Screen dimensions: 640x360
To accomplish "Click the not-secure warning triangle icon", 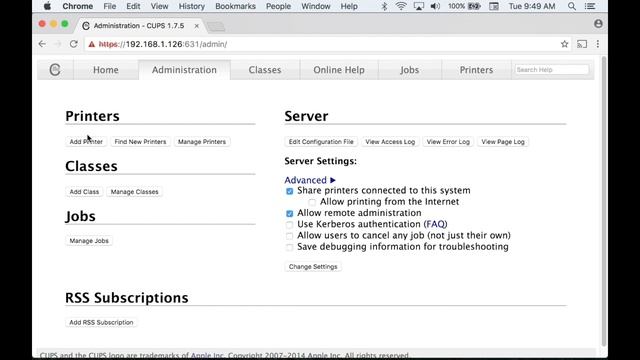I will (92, 44).
